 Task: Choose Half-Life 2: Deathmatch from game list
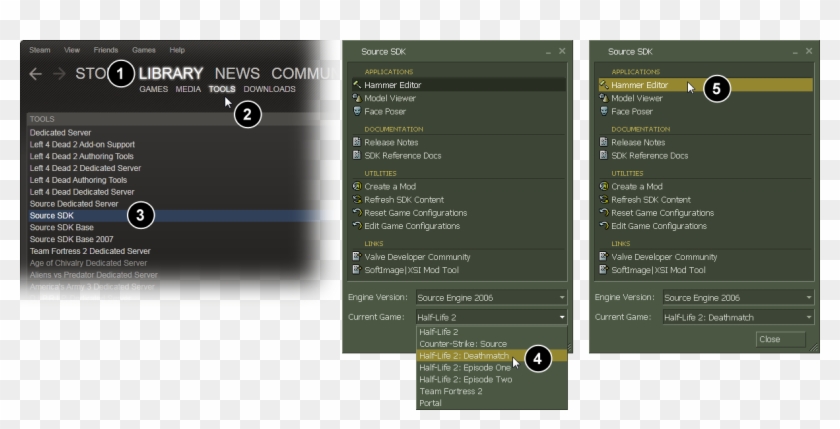(491, 356)
